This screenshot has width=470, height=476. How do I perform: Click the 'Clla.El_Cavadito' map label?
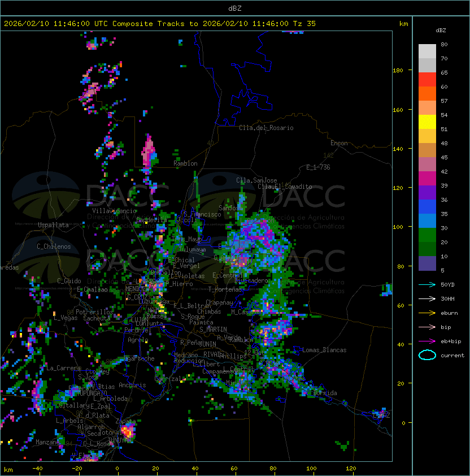pyautogui.click(x=285, y=187)
